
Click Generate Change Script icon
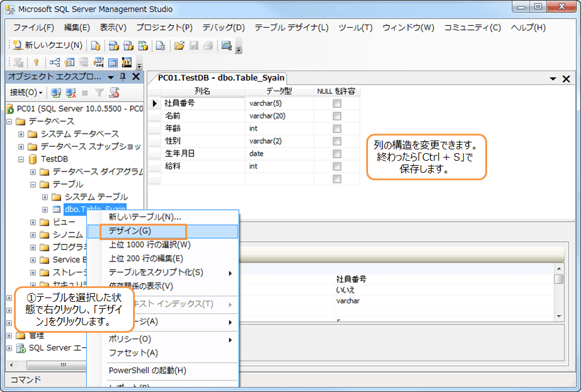coord(18,62)
